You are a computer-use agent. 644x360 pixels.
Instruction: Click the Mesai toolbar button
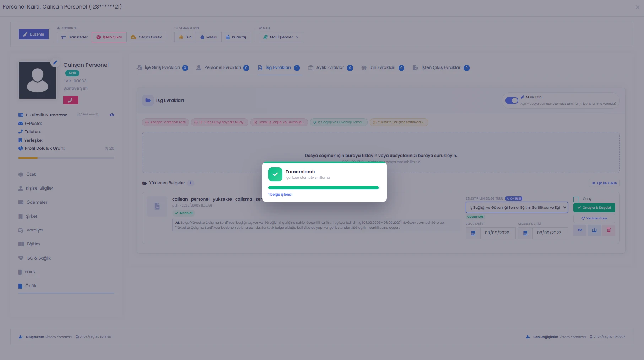click(x=209, y=37)
